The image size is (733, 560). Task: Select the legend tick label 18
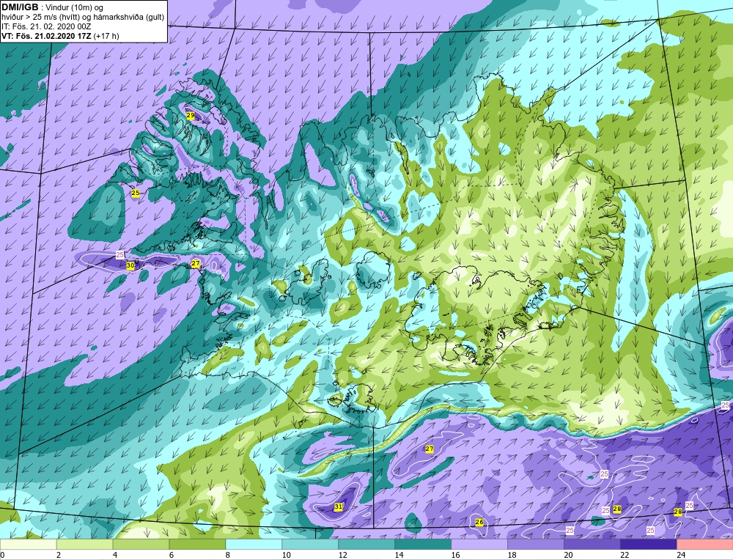coord(512,555)
